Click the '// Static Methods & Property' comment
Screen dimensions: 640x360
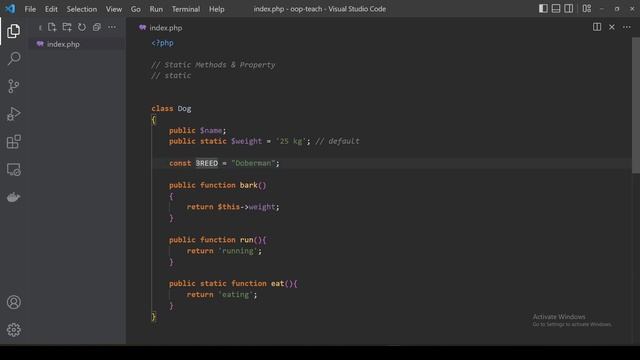(213, 65)
